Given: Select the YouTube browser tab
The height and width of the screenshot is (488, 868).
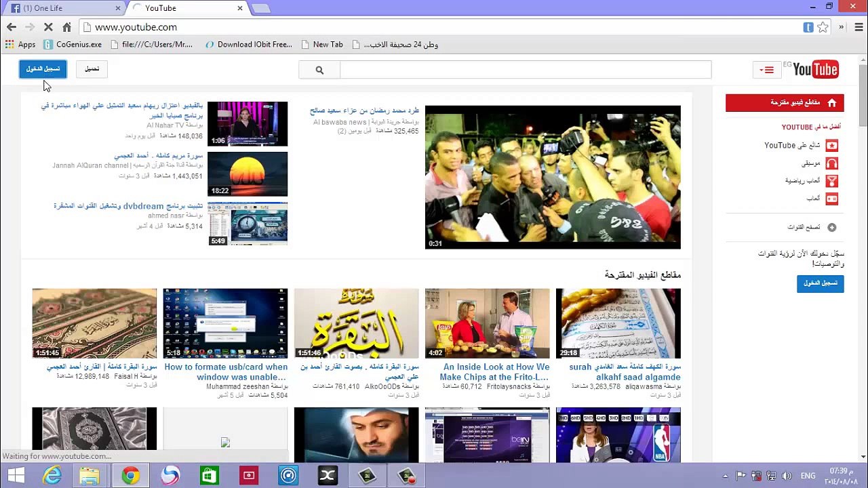Looking at the screenshot, I should 186,8.
